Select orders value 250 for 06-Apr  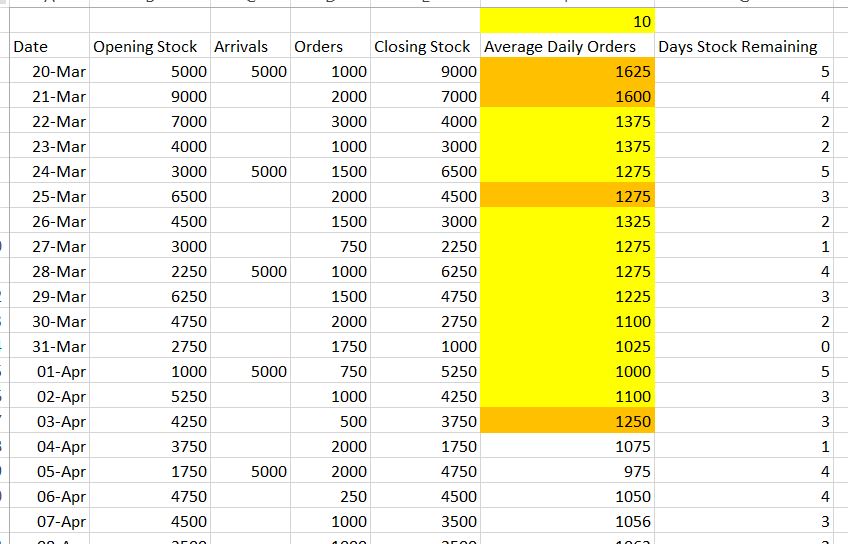(x=330, y=496)
